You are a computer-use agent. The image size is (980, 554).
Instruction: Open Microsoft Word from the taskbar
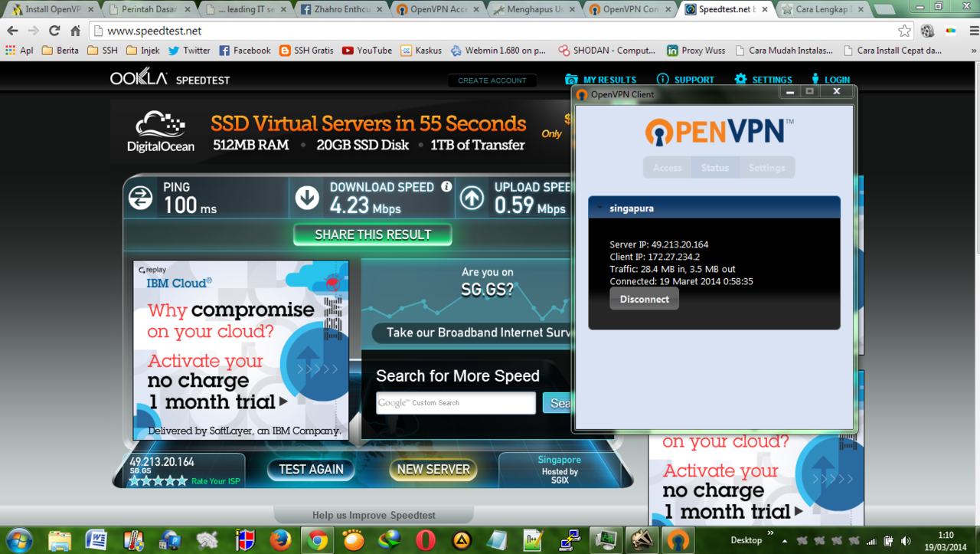(x=96, y=540)
